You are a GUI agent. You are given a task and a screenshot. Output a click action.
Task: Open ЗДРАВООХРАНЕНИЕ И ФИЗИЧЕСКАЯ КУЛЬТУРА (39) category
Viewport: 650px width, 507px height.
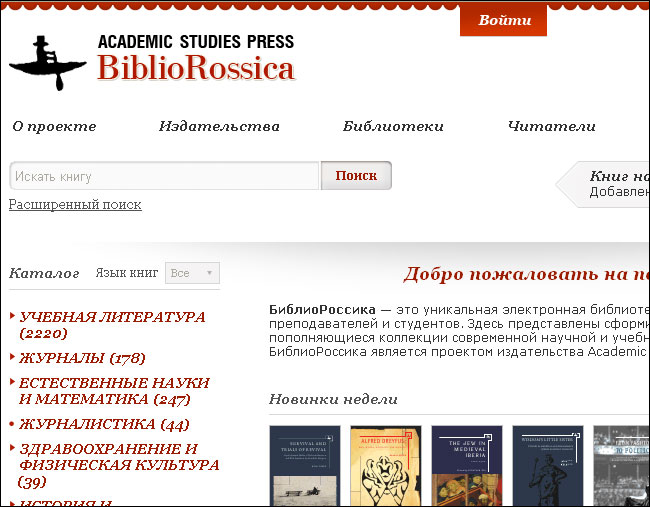(x=119, y=465)
